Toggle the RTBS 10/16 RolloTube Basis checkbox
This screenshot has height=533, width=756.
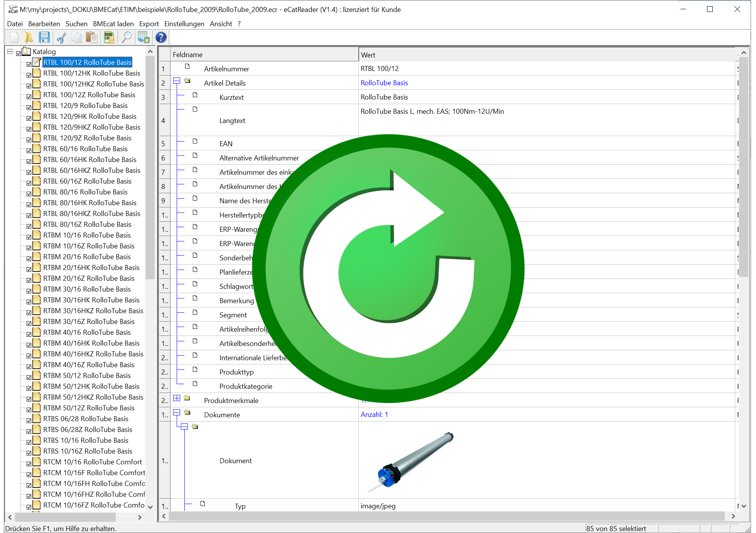tap(29, 442)
